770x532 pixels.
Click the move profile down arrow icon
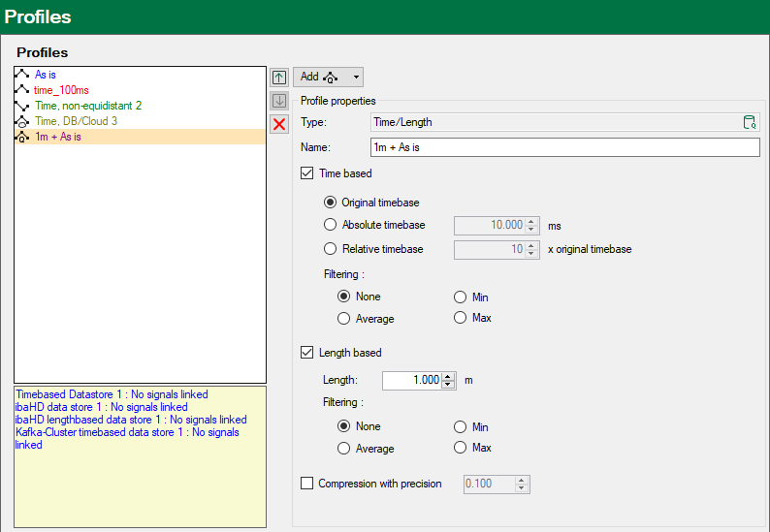click(x=279, y=101)
